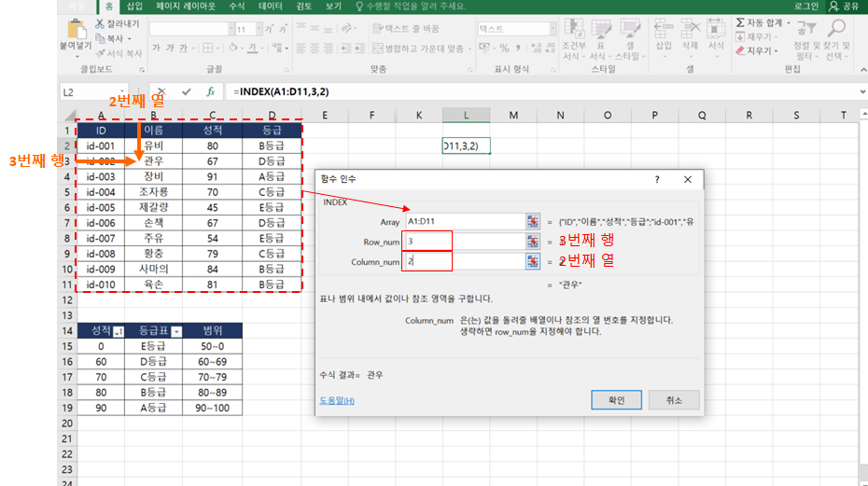
Task: Click the Delete cells (삭제) icon
Action: coord(690,29)
